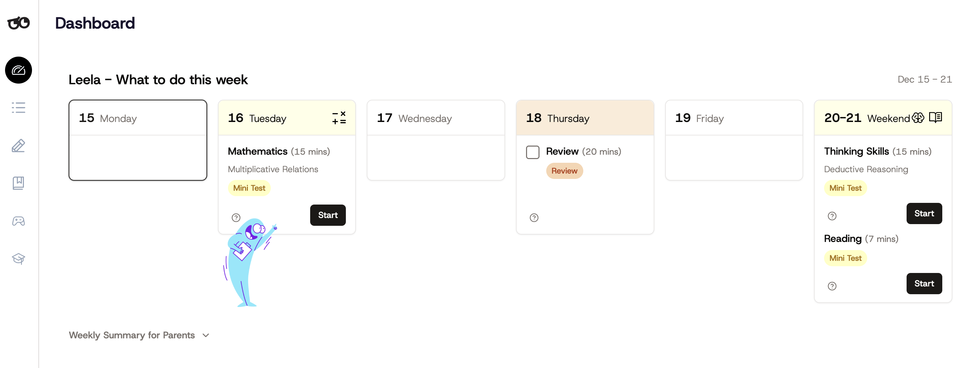Click the Review tag on Thursday
980x368 pixels.
564,171
